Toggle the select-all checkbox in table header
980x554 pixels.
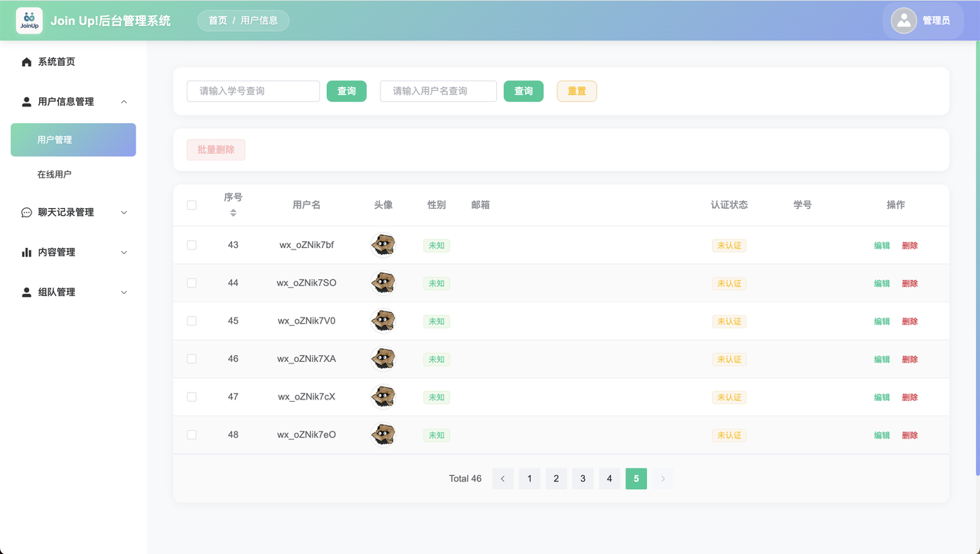[191, 205]
